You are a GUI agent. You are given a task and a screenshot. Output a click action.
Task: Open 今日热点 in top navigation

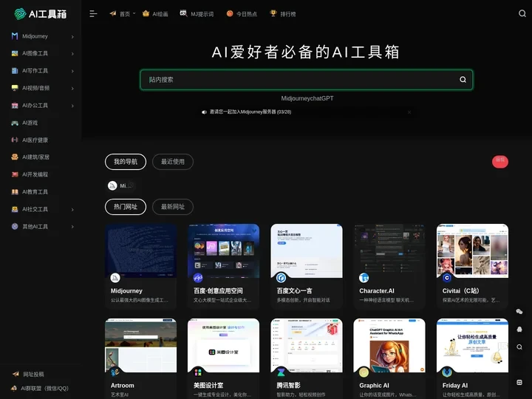242,14
